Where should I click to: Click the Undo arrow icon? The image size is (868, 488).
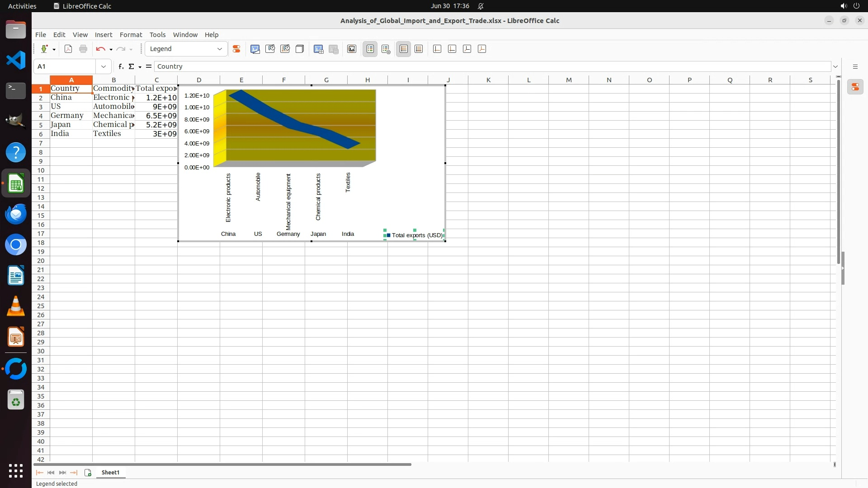pos(100,49)
